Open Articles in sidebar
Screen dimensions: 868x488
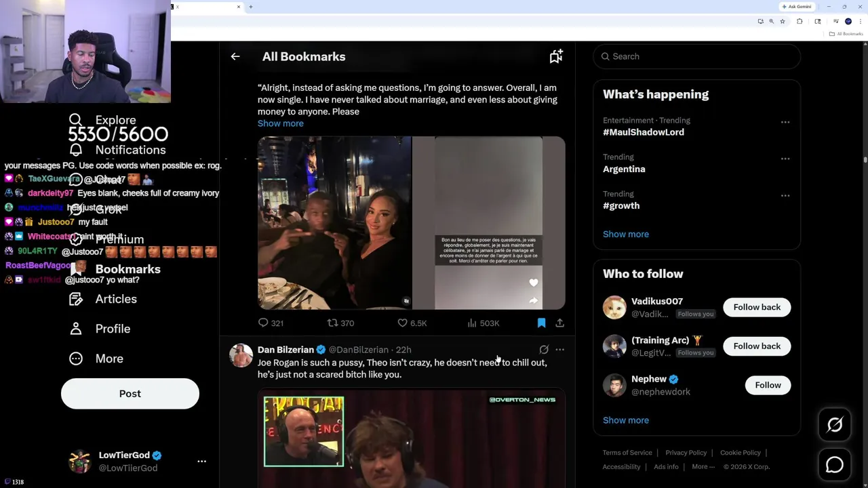click(103, 299)
